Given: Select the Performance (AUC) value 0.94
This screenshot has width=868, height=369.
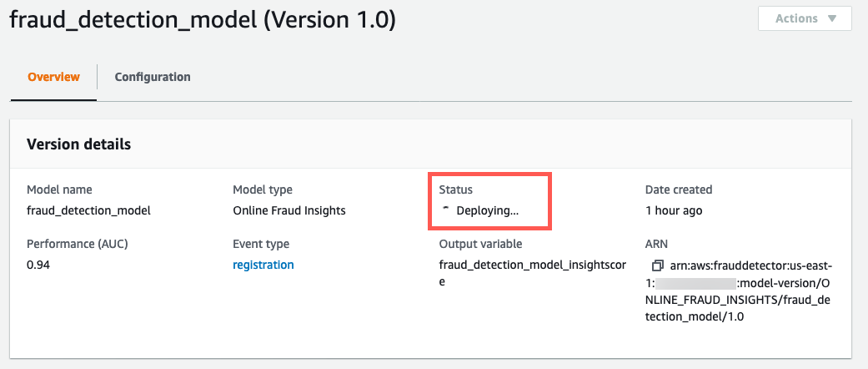Looking at the screenshot, I should click(x=38, y=265).
